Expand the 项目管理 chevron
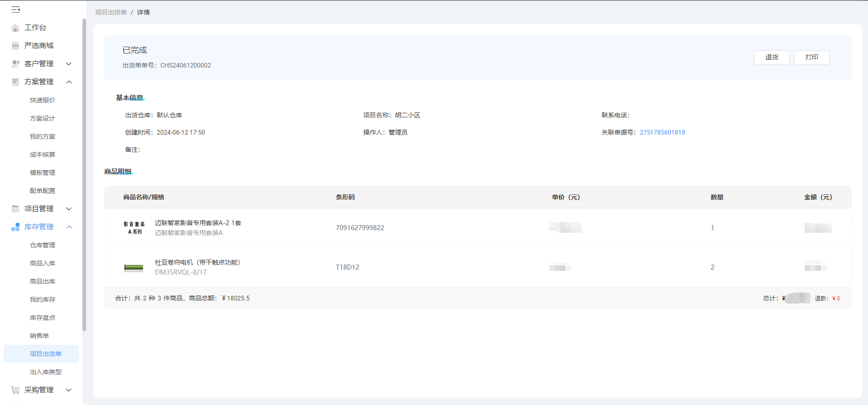868x405 pixels. pyautogui.click(x=69, y=209)
